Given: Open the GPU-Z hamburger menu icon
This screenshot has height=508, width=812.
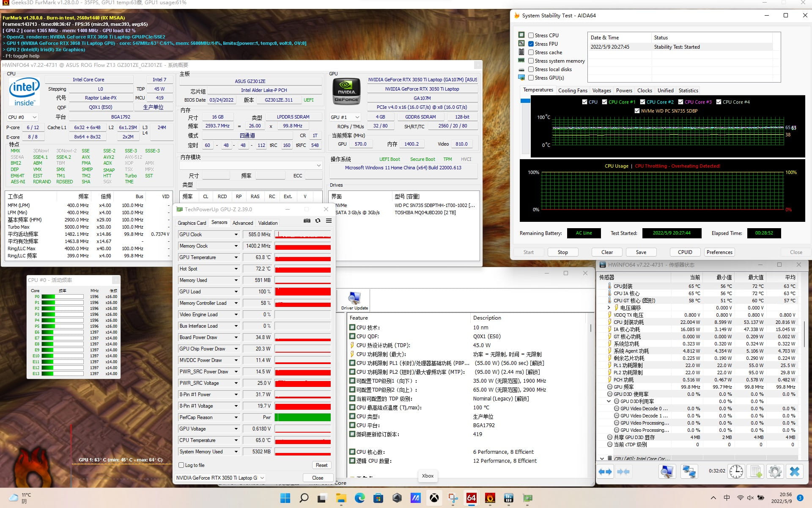Looking at the screenshot, I should tap(329, 221).
